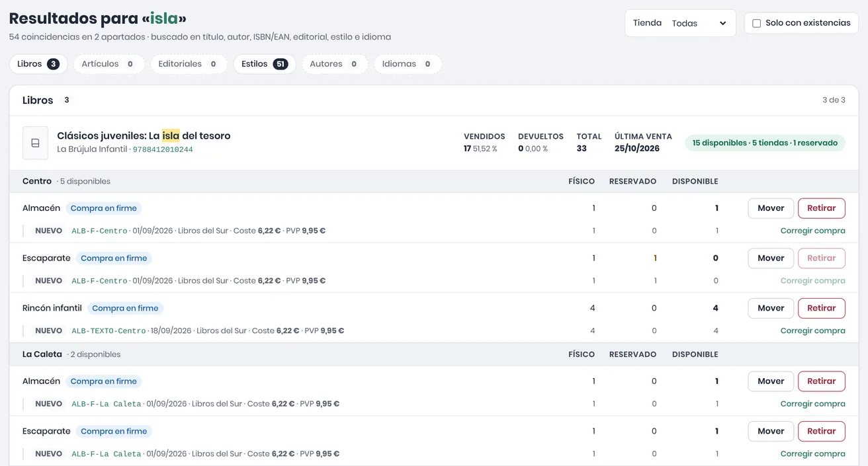The height and width of the screenshot is (466, 868).
Task: Open the Idiomas filter tab
Action: click(x=408, y=64)
